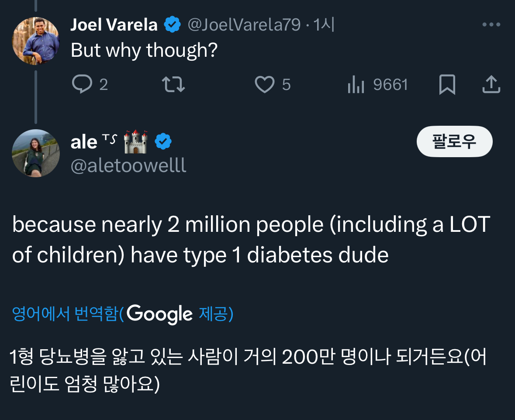The width and height of the screenshot is (515, 420).
Task: Visit the @JoelVarela79 handle
Action: click(x=244, y=25)
